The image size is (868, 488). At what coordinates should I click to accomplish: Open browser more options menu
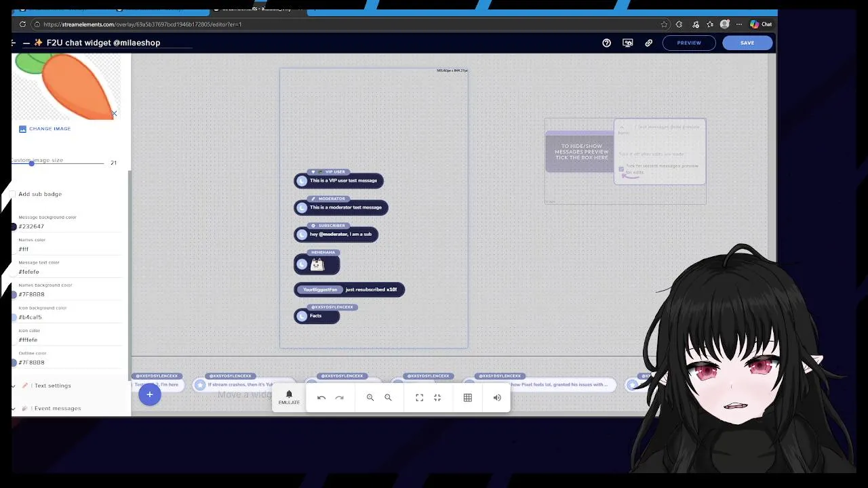[x=740, y=24]
